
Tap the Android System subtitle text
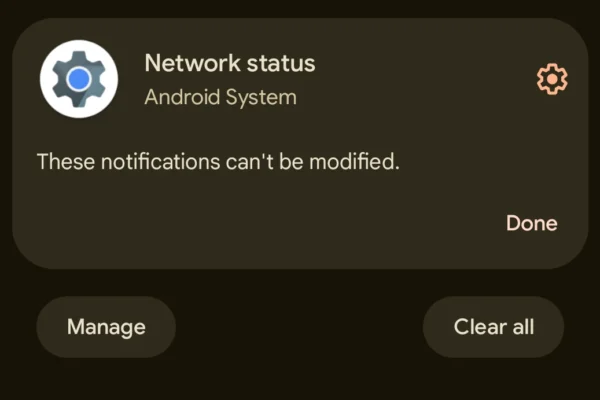click(x=220, y=97)
